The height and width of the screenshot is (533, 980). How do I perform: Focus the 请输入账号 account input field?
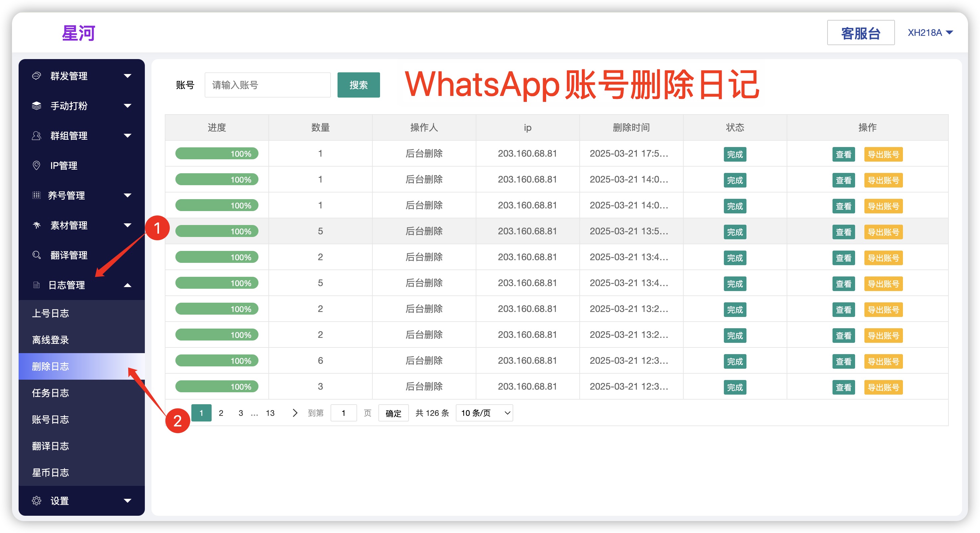coord(267,85)
